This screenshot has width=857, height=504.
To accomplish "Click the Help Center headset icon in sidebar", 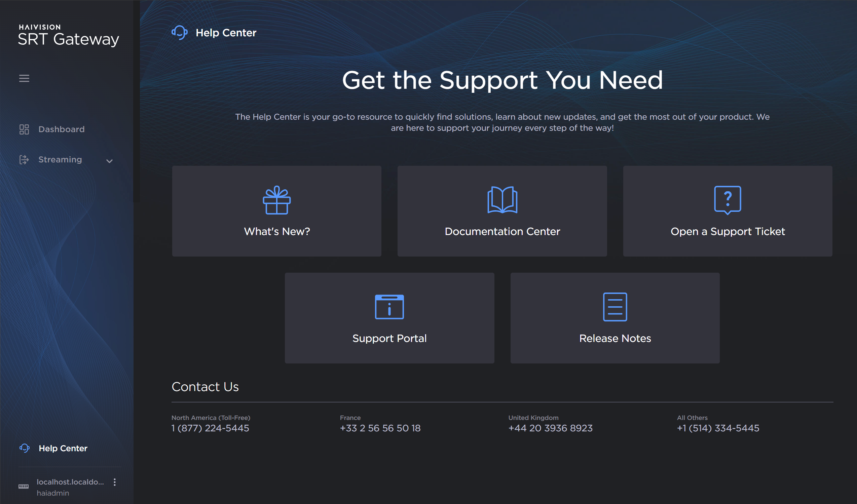I will point(24,448).
